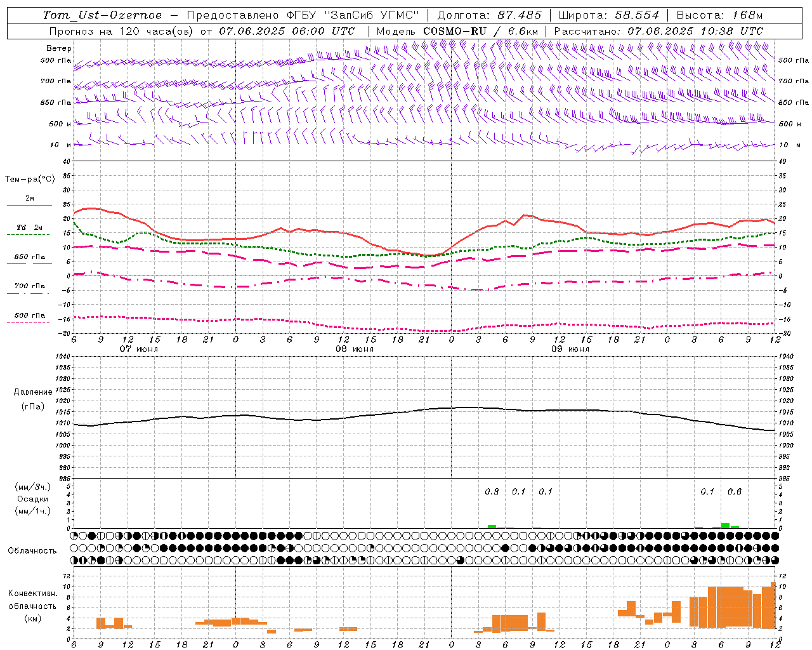The width and height of the screenshot is (812, 650).
Task: Click the Высота: 168м value
Action: pyautogui.click(x=719, y=15)
